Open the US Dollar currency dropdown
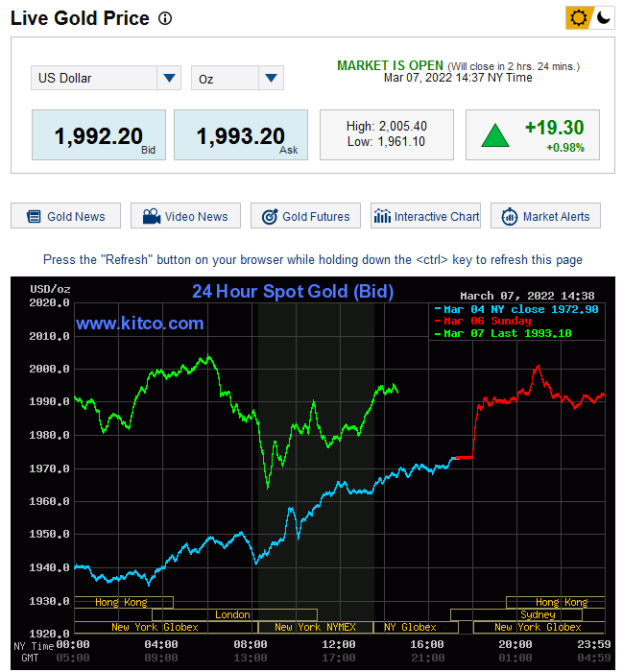The image size is (623, 672). coord(106,78)
